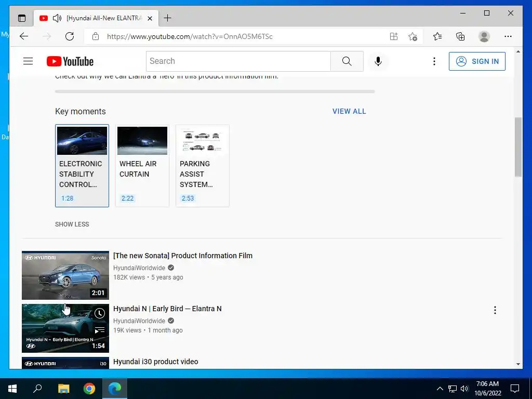The width and height of the screenshot is (532, 399).
Task: Open HyundaiWorldwide channel under Elantra N video
Action: point(139,321)
